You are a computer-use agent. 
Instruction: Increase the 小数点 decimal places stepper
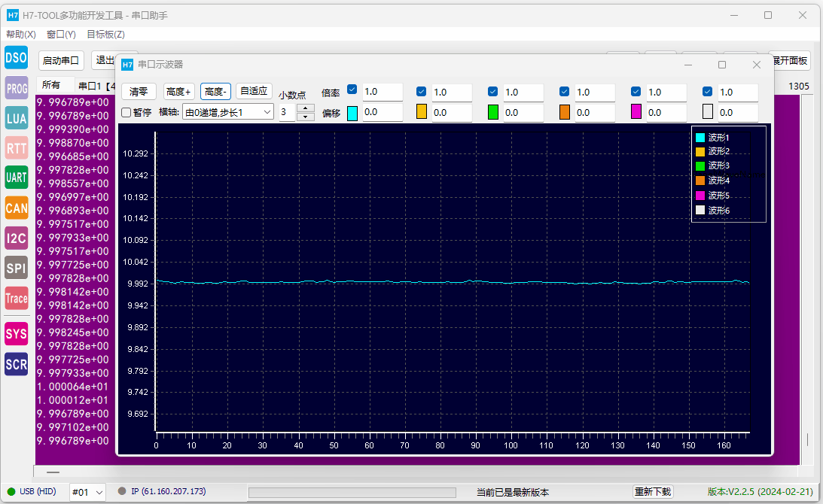[x=306, y=108]
